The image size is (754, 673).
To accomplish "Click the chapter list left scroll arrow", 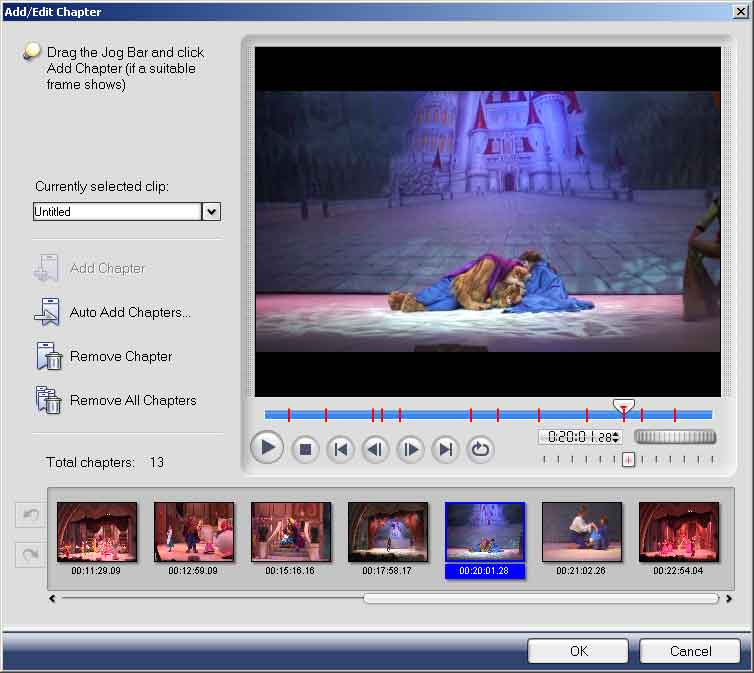I will tap(52, 598).
